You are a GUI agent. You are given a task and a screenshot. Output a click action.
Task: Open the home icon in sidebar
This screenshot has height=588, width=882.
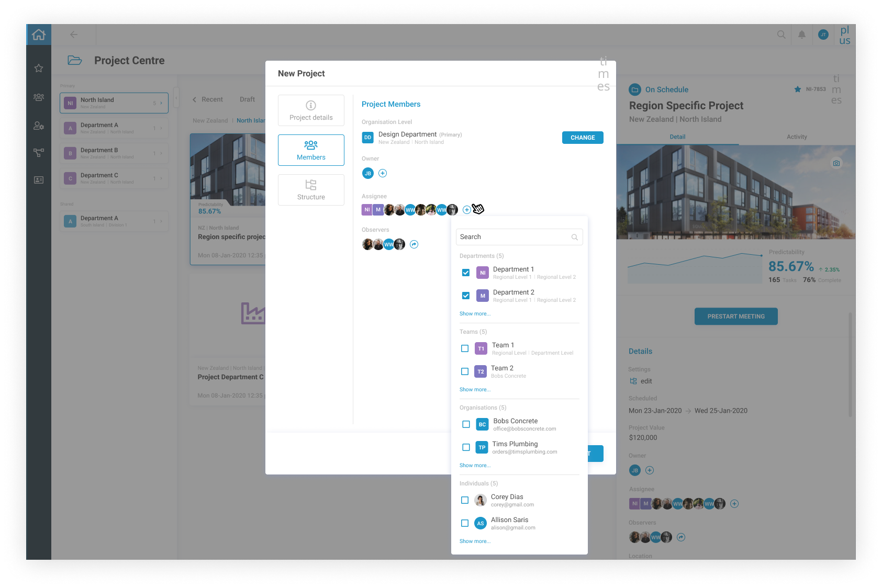[39, 35]
